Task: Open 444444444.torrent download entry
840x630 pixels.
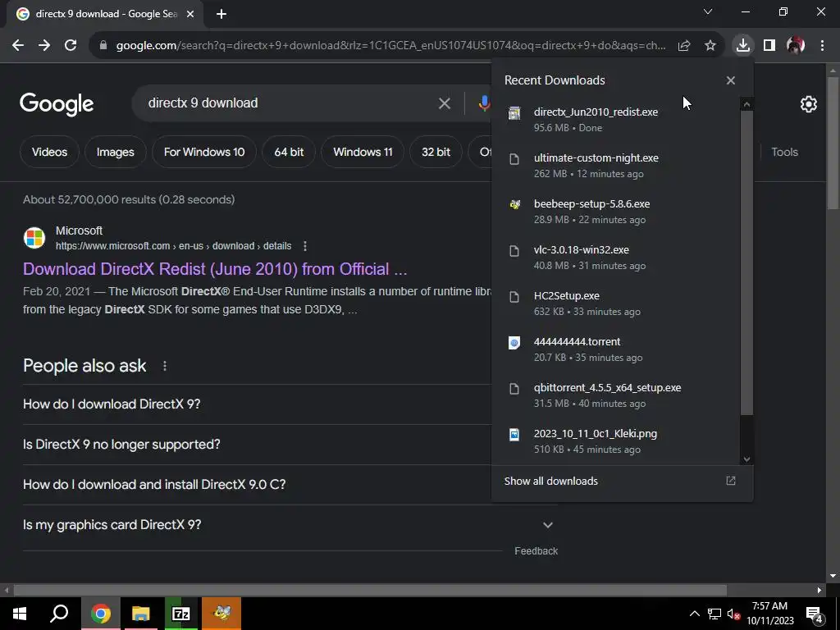Action: point(616,349)
